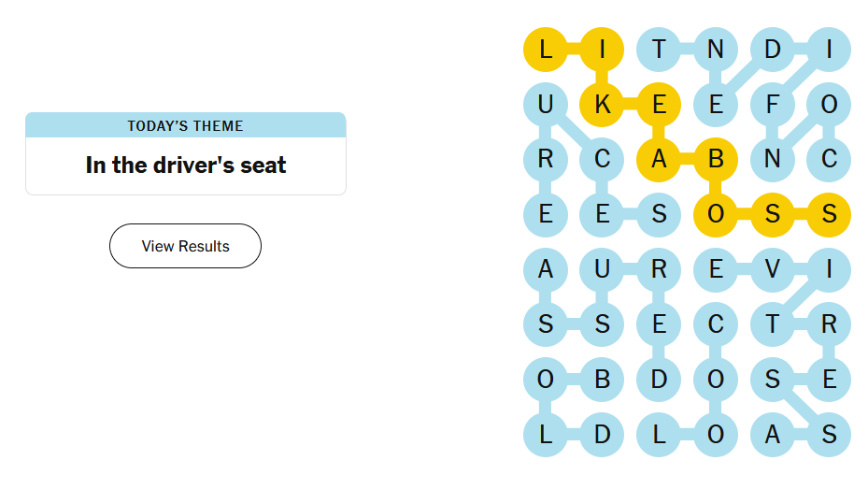Click the "In the driver's seat" theme text
Viewport: 868px width, 489px height.
(x=185, y=165)
